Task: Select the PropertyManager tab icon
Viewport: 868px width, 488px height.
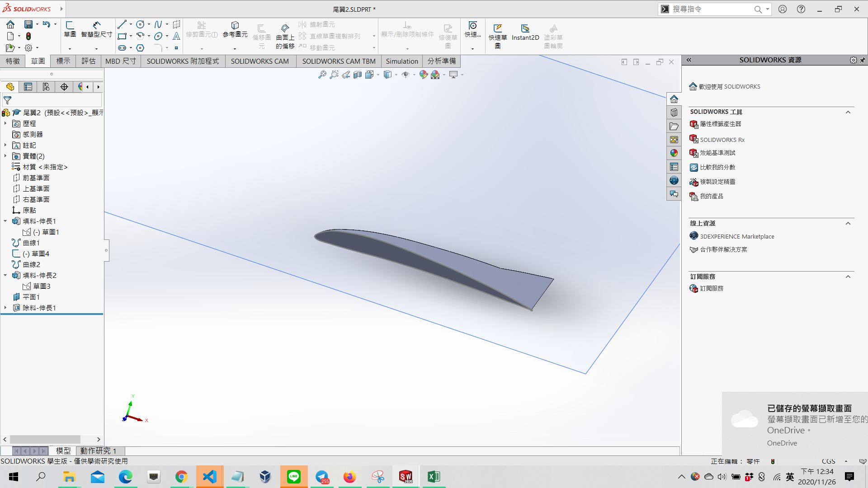Action: click(28, 87)
